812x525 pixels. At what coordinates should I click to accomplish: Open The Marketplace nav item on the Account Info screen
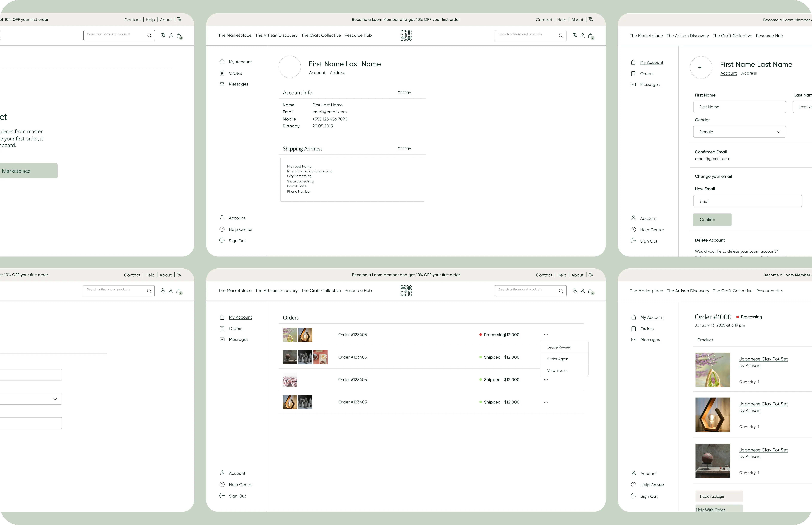point(235,35)
